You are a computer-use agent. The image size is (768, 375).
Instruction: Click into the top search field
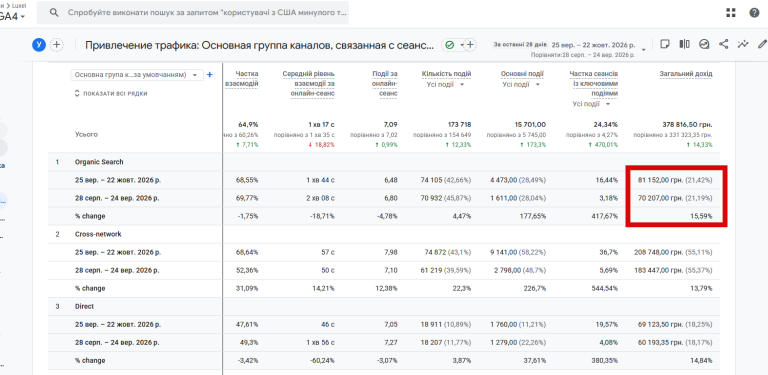pyautogui.click(x=192, y=13)
